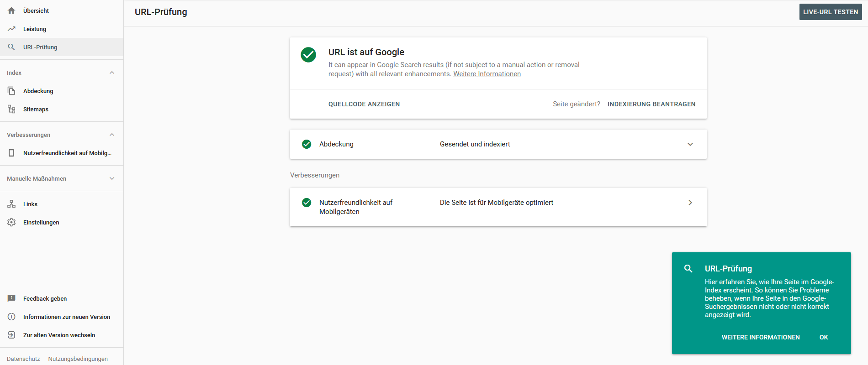
Task: Click the search icon in the teal URL-Prüfung popup
Action: point(688,269)
